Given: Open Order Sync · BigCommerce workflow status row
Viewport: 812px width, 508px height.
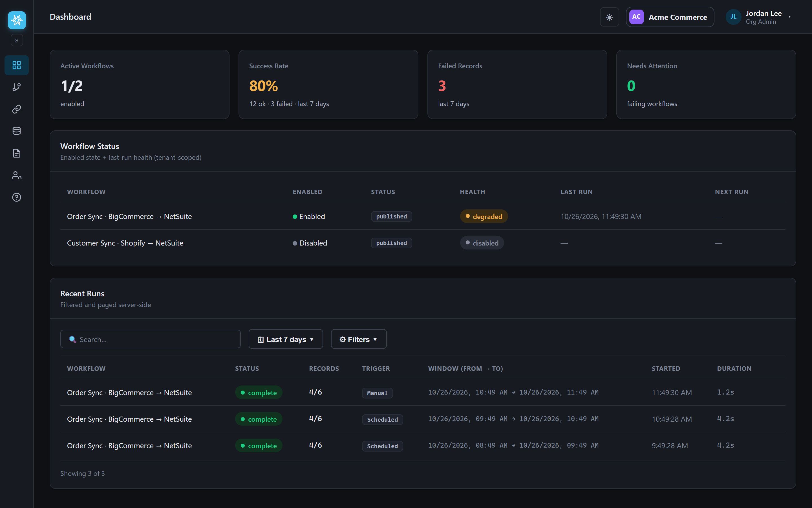Looking at the screenshot, I should click(x=423, y=216).
